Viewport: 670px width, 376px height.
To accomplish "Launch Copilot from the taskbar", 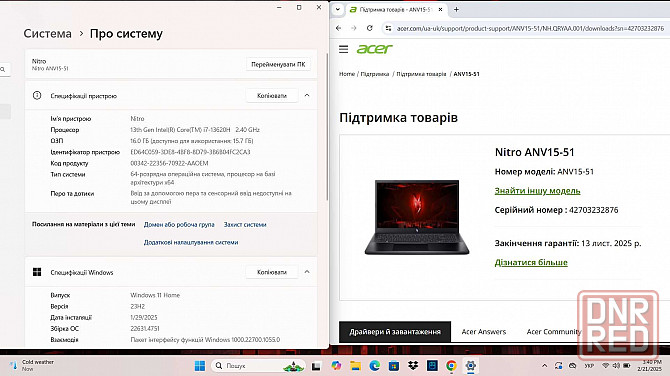I will point(336,366).
